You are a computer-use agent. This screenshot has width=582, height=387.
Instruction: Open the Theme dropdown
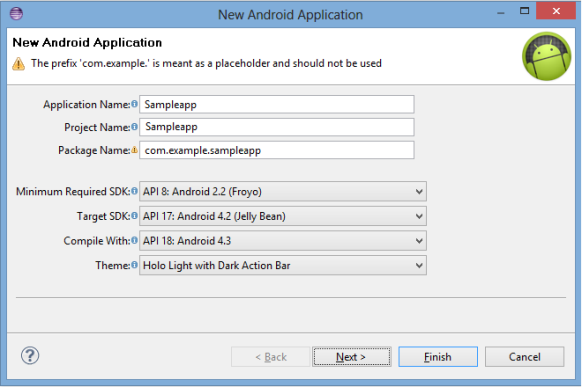click(x=283, y=265)
